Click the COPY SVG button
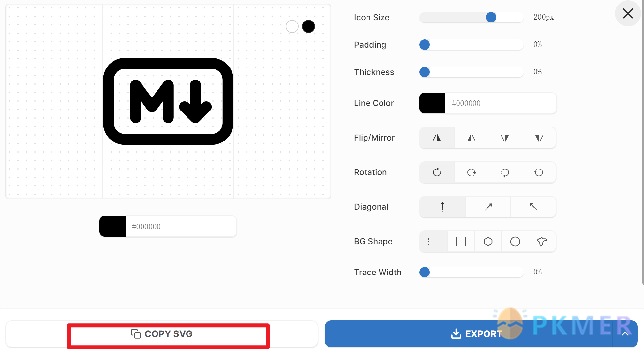644x355 pixels. pos(162,334)
